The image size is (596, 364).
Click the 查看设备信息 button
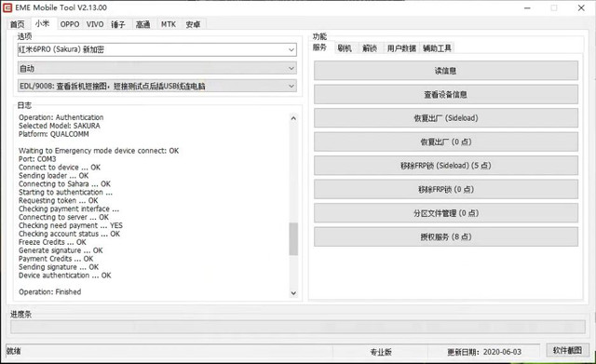pyautogui.click(x=446, y=94)
